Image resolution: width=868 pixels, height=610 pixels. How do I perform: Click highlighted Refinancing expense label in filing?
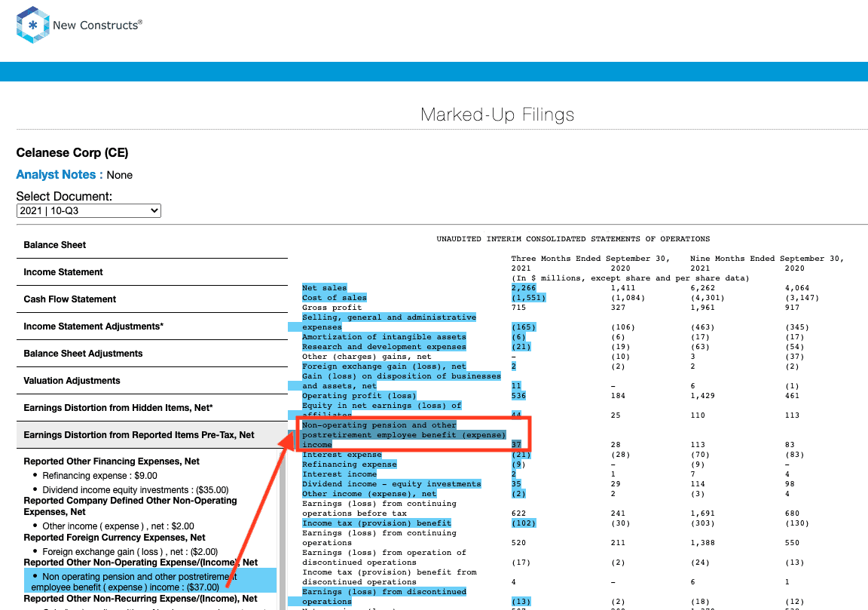[x=350, y=464]
